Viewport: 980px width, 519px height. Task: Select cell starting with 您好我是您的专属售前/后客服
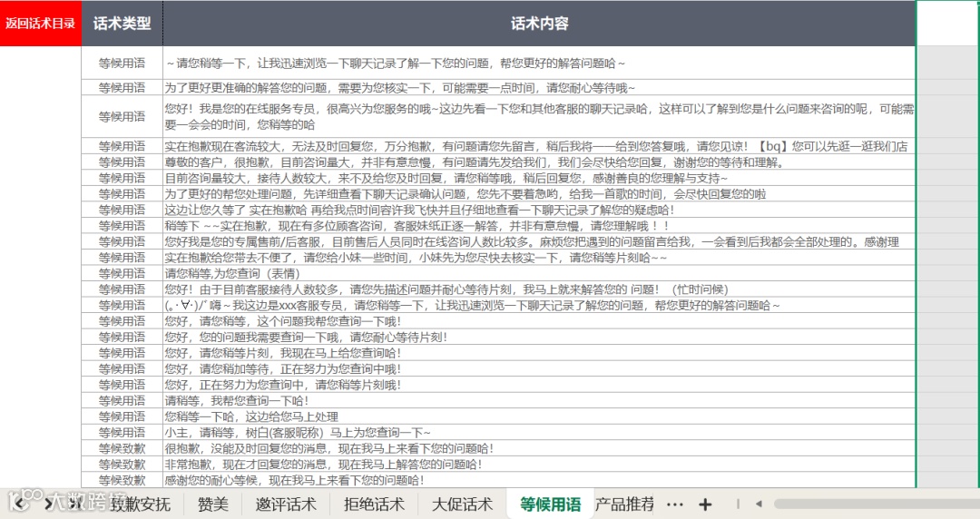(539, 242)
